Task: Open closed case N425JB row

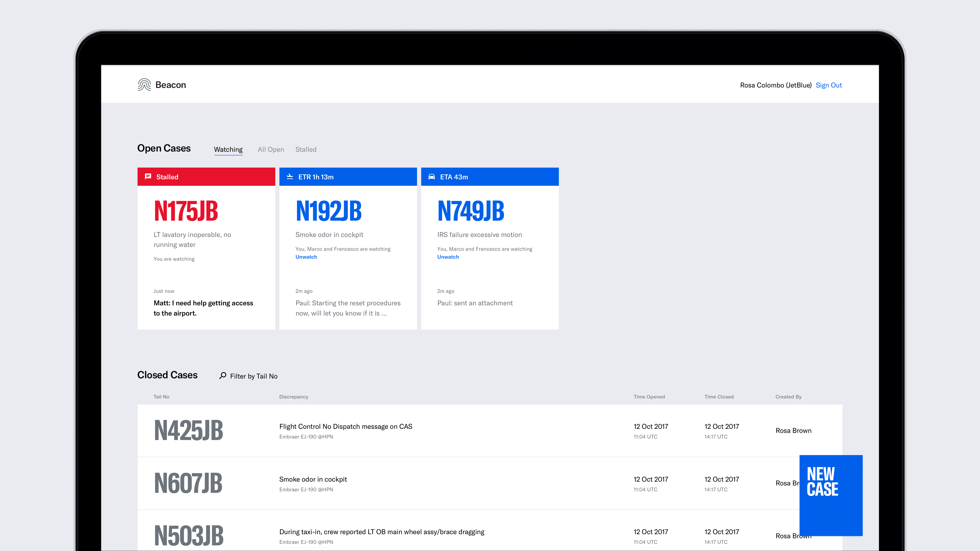Action: click(x=188, y=430)
